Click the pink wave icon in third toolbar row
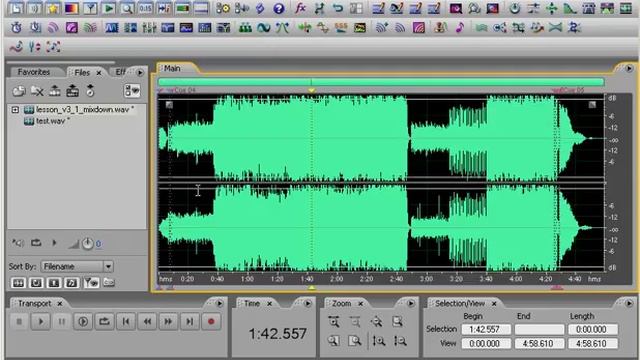This screenshot has height=360, width=640. click(16, 47)
